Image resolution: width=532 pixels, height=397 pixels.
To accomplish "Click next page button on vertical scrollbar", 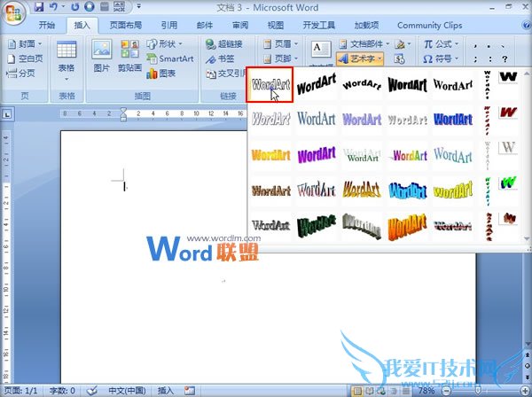I will click(528, 377).
